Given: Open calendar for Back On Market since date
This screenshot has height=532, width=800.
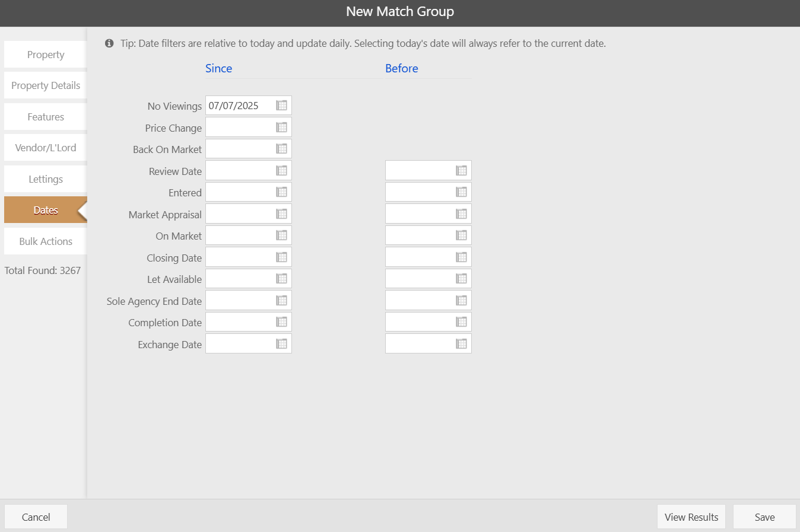Looking at the screenshot, I should (281, 149).
